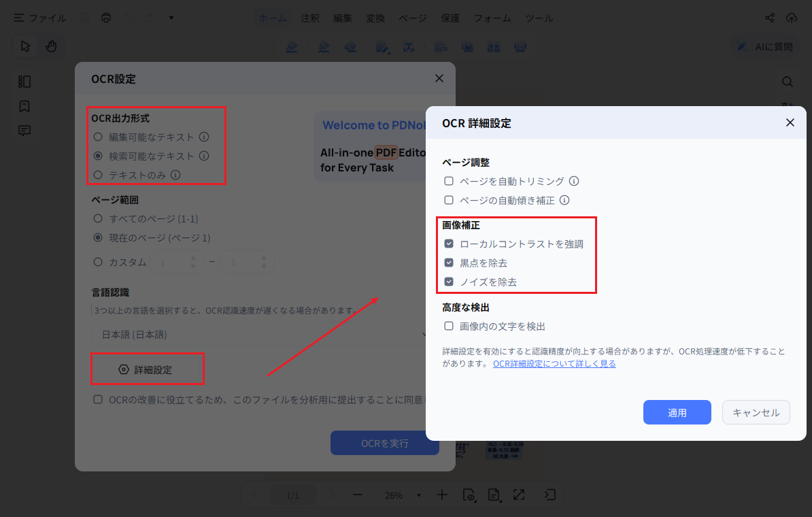The height and width of the screenshot is (517, 812).
Task: Open the comments panel icon
Action: coord(24,131)
